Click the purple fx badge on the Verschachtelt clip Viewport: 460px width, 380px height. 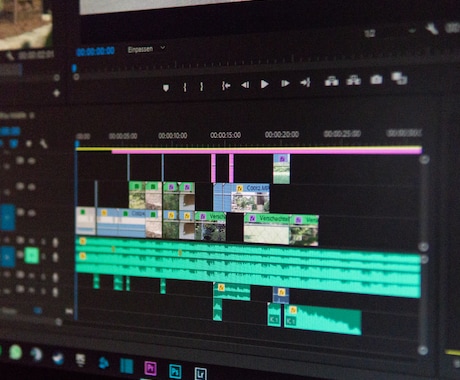click(252, 219)
